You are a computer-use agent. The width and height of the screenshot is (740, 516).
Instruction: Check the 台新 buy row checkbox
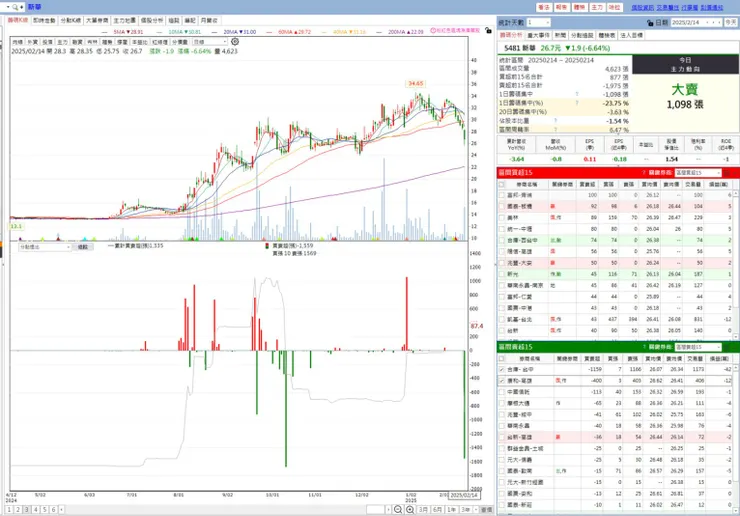(x=502, y=330)
